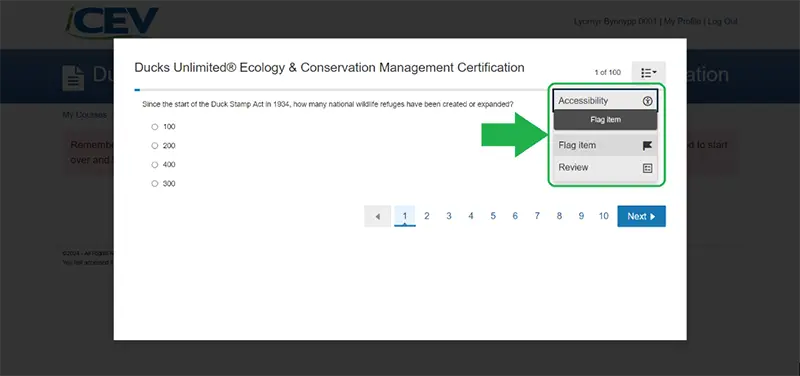Open the Review menu entry
The width and height of the screenshot is (800, 376).
click(x=605, y=168)
